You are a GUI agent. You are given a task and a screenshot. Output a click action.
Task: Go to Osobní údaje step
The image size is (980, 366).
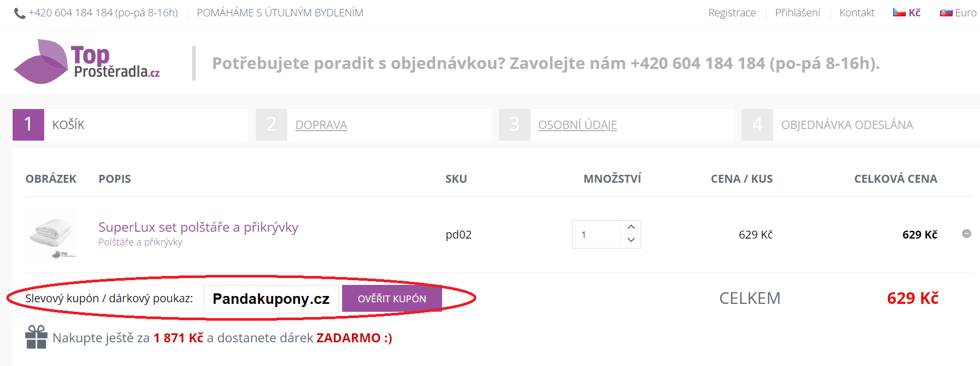[x=577, y=125]
